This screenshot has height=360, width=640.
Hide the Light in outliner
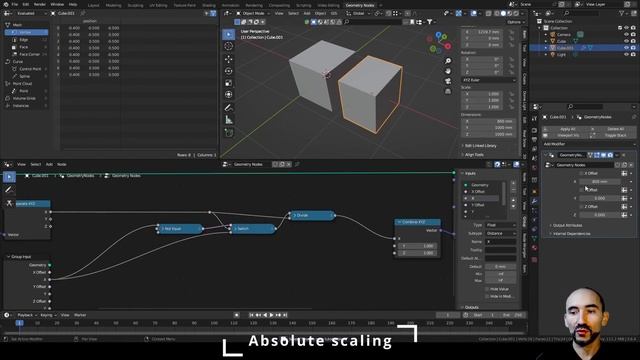click(626, 54)
